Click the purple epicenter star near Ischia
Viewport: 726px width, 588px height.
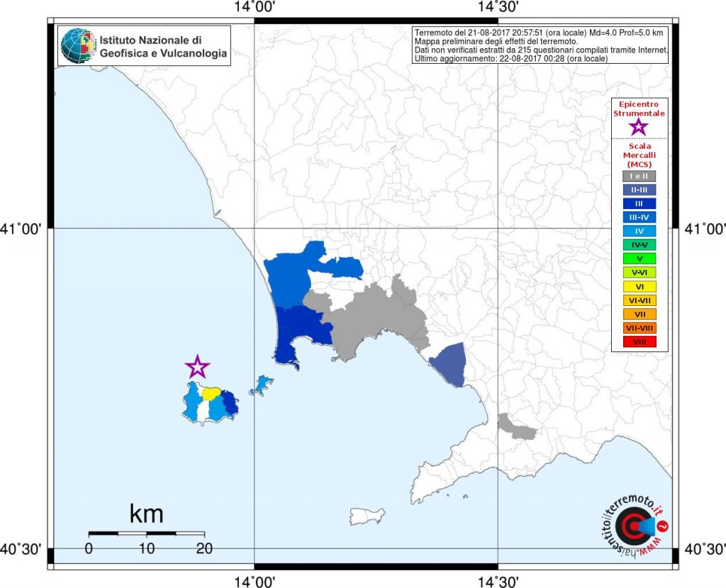[x=197, y=367]
